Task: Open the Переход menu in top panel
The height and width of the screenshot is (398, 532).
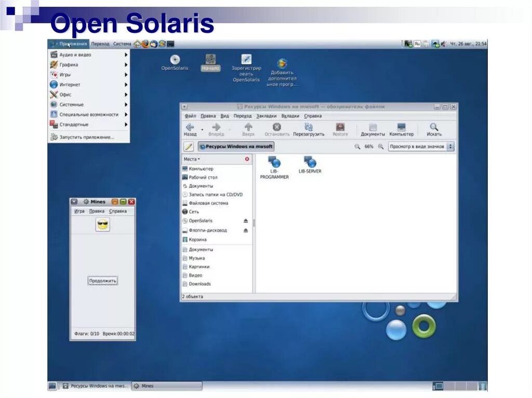Action: pos(100,44)
